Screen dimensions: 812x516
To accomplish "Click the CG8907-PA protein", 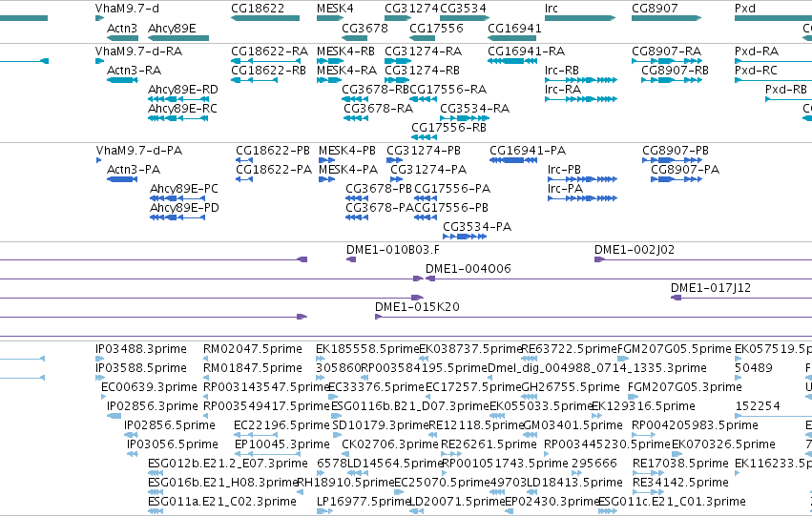I will tap(677, 179).
